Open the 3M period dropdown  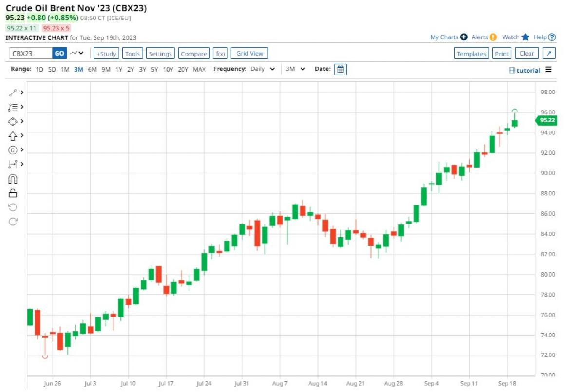pyautogui.click(x=295, y=69)
